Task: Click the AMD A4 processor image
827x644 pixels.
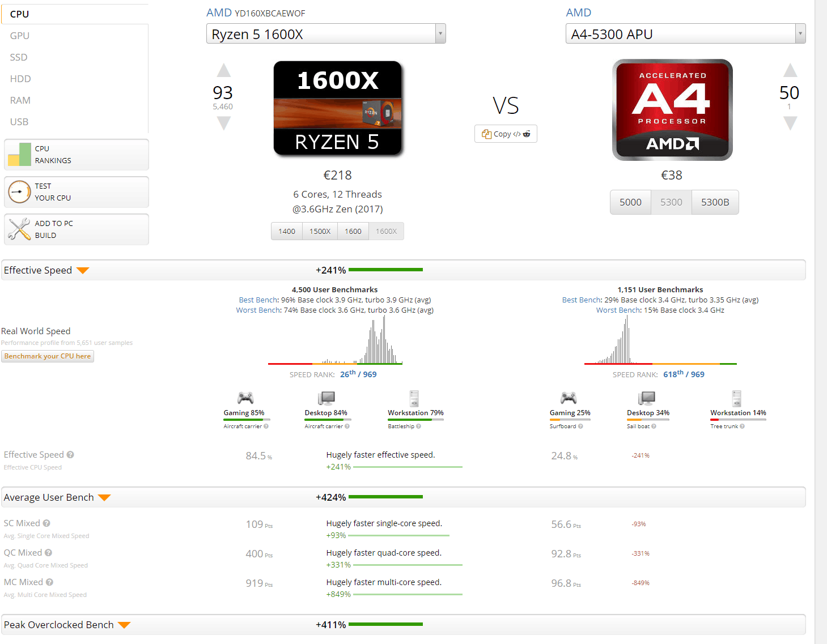Action: click(x=672, y=110)
